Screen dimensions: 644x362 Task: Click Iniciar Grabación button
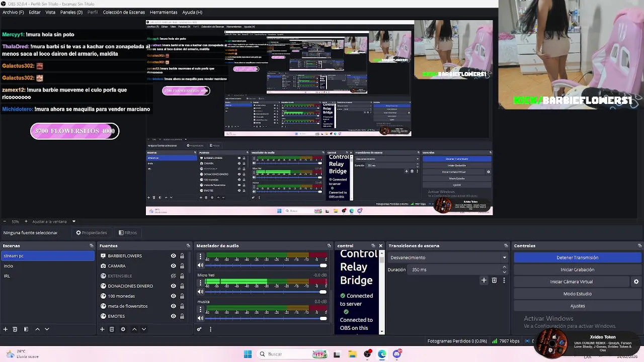(x=577, y=269)
